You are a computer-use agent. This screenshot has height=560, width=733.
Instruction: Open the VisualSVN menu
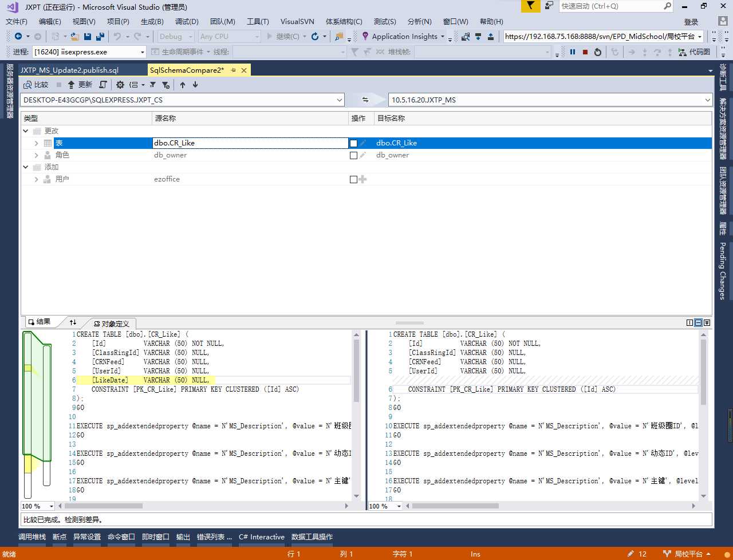297,21
